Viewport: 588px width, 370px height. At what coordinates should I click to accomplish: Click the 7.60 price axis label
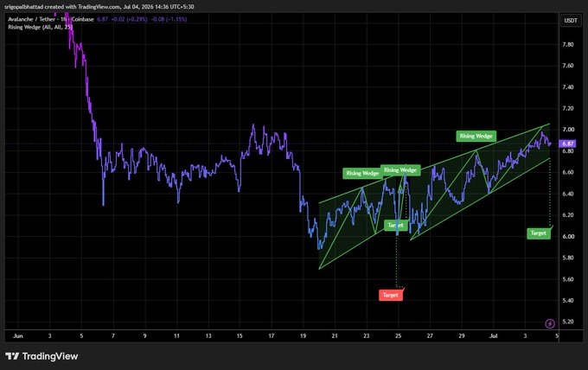tap(568, 66)
